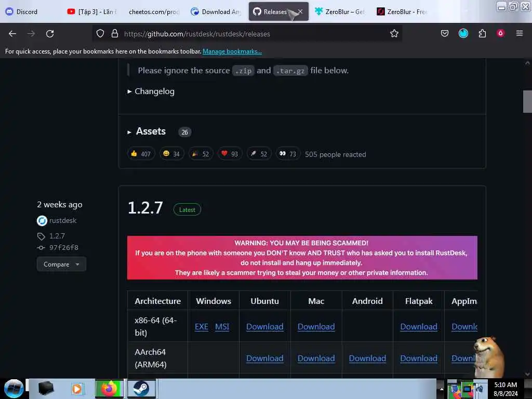This screenshot has width=532, height=399.
Task: Bookmark this page with the star
Action: point(394,34)
